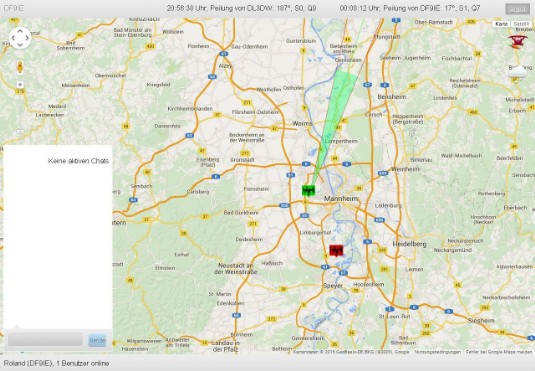The height and width of the screenshot is (371, 535).
Task: Pan map left with the left arrow
Action: (x=13, y=38)
